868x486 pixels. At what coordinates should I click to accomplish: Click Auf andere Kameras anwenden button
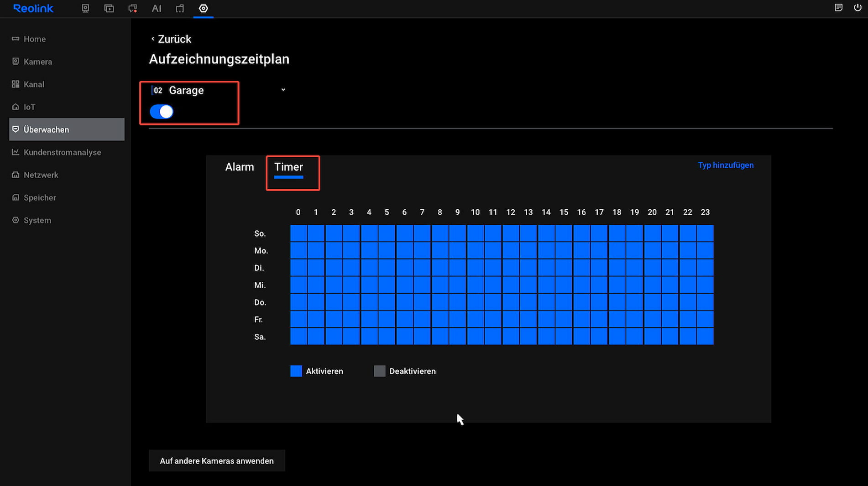click(217, 461)
